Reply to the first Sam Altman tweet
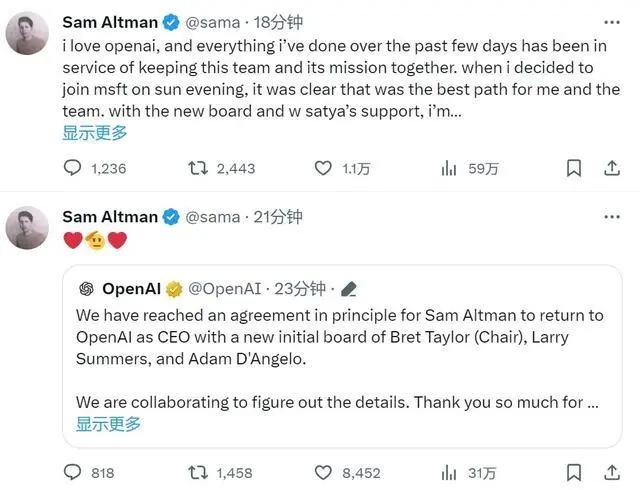Image resolution: width=640 pixels, height=490 pixels. [73, 169]
